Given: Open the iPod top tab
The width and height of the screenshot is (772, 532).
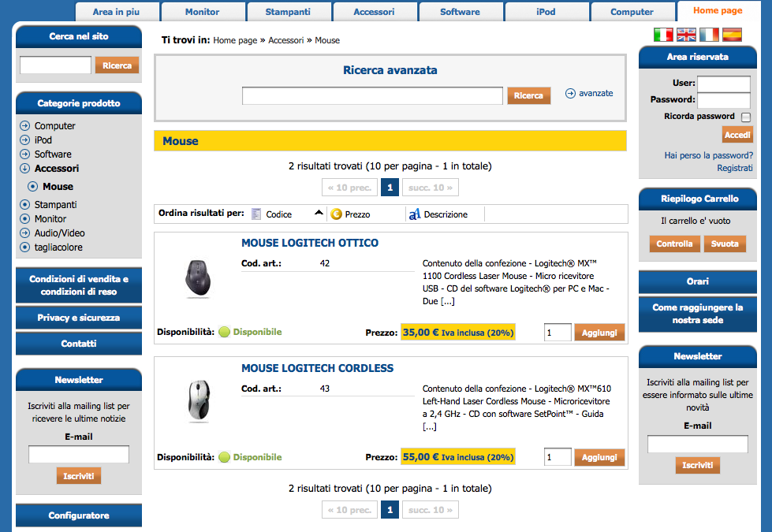Looking at the screenshot, I should click(x=546, y=12).
